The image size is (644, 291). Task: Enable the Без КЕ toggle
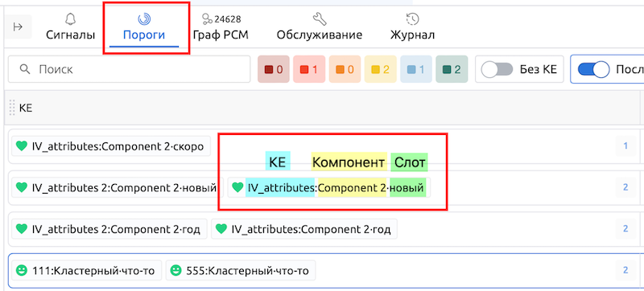pos(497,69)
